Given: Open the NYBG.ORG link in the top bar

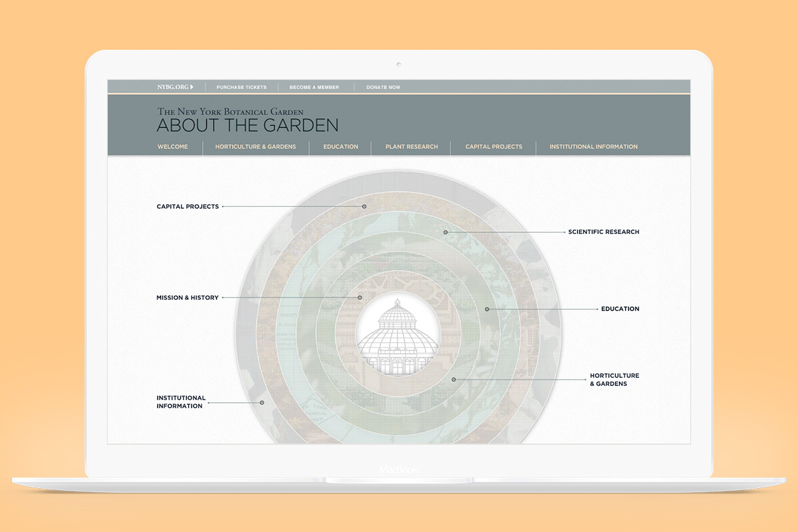Looking at the screenshot, I should (173, 87).
